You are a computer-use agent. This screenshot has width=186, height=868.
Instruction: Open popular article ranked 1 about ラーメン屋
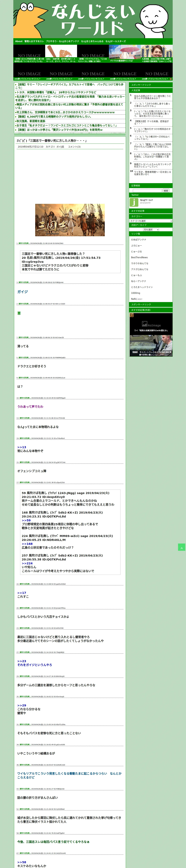[x=153, y=97]
